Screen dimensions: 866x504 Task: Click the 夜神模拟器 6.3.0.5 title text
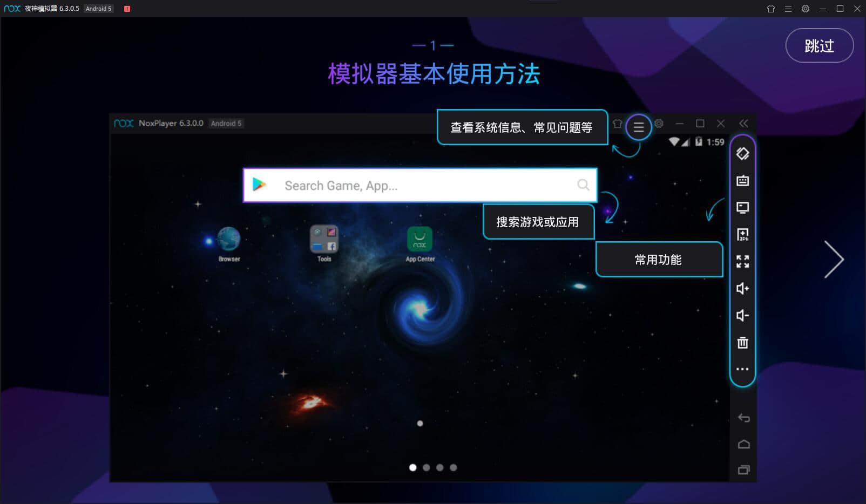click(x=52, y=9)
